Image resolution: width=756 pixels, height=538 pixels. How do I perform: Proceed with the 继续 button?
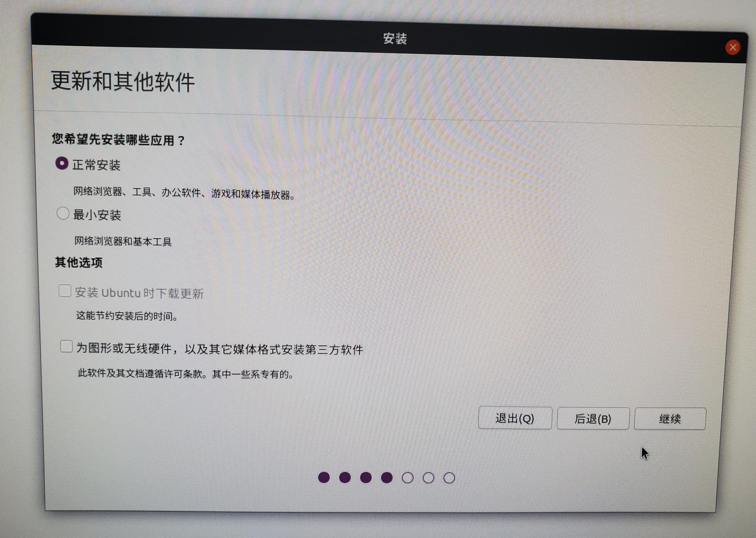[670, 419]
